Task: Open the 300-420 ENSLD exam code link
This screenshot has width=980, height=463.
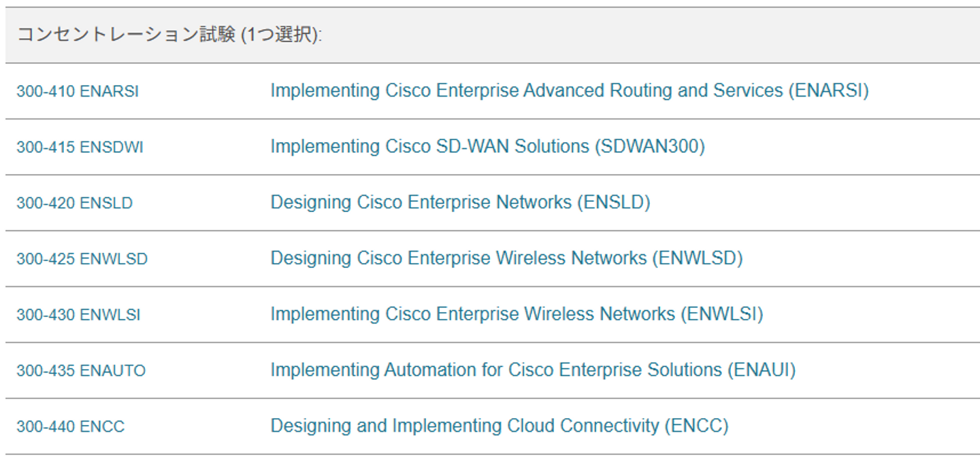Action: [74, 203]
